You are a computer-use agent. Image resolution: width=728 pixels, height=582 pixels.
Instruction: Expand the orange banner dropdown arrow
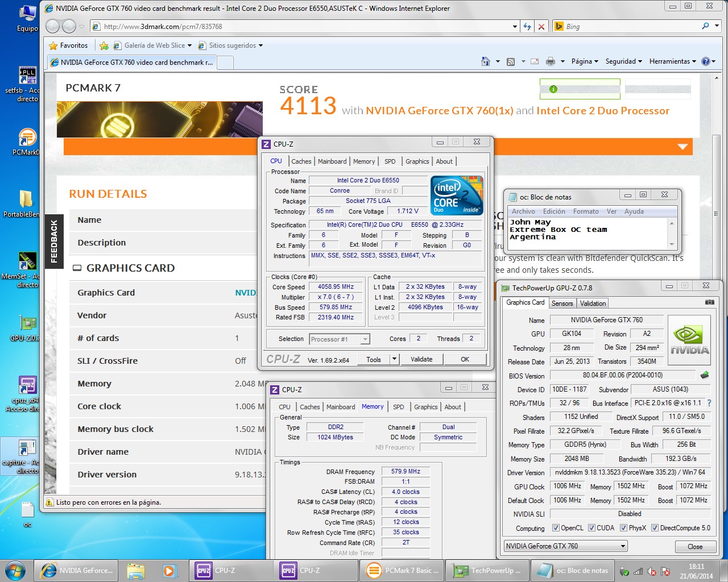coord(683,147)
